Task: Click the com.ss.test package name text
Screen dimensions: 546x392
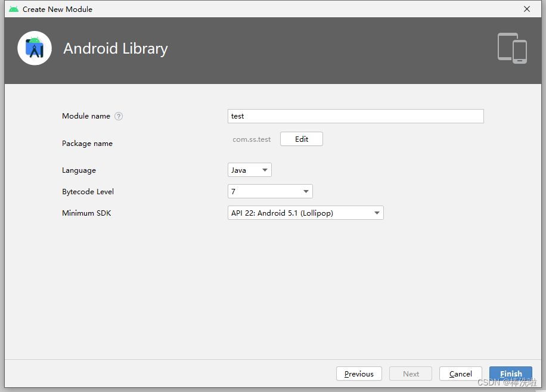Action: pyautogui.click(x=252, y=139)
